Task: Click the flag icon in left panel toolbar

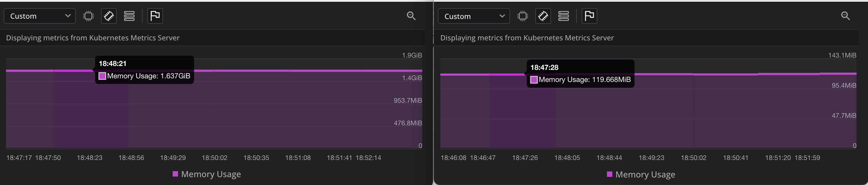Action: 155,16
